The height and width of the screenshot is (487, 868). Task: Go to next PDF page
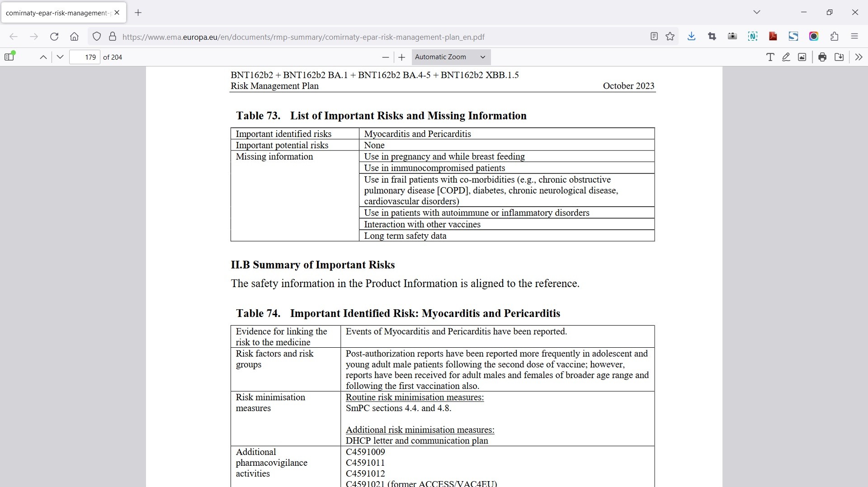60,57
